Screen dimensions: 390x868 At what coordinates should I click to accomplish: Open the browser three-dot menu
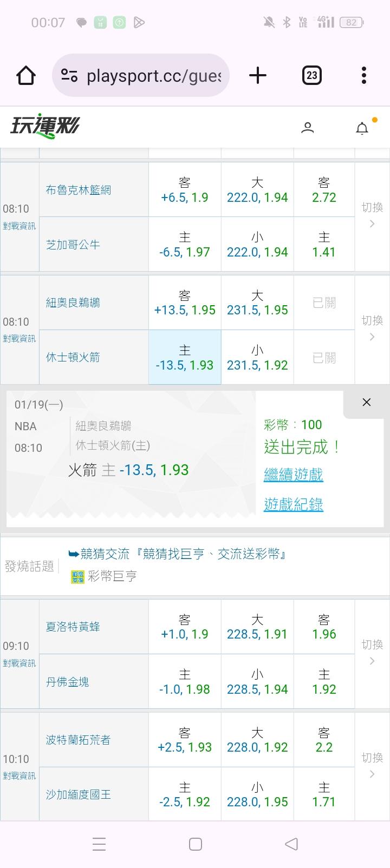tap(364, 76)
